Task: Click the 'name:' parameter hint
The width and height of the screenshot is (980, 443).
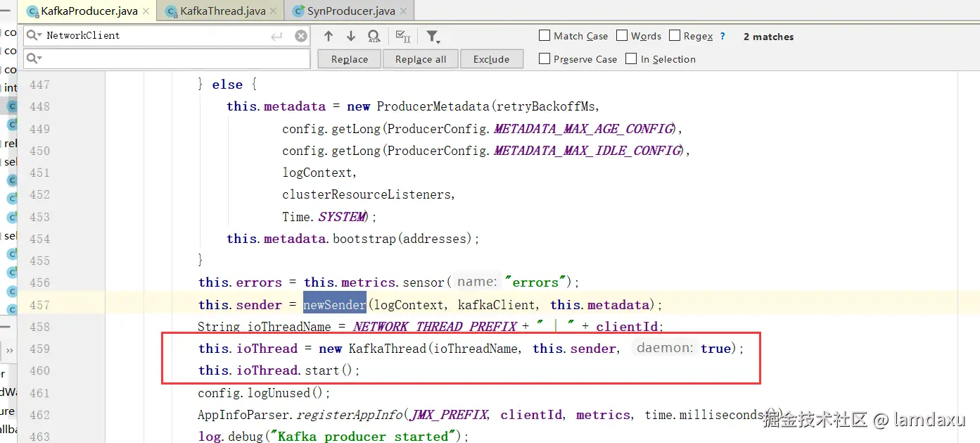Action: (x=477, y=282)
